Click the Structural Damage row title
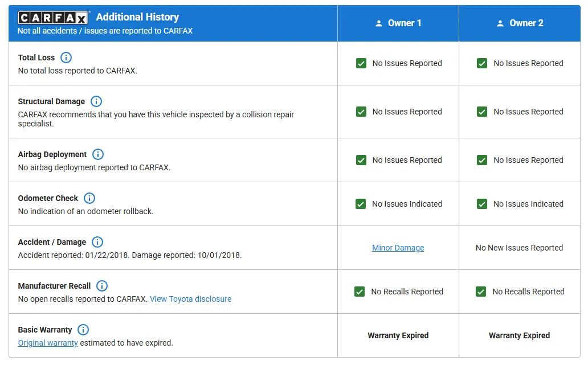The height and width of the screenshot is (365, 588). click(x=51, y=101)
